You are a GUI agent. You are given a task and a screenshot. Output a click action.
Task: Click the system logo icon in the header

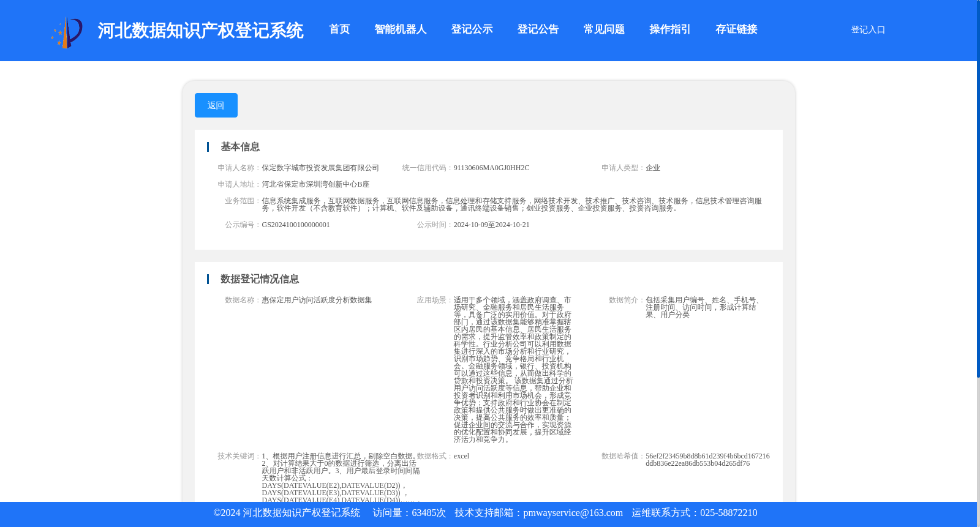point(66,32)
